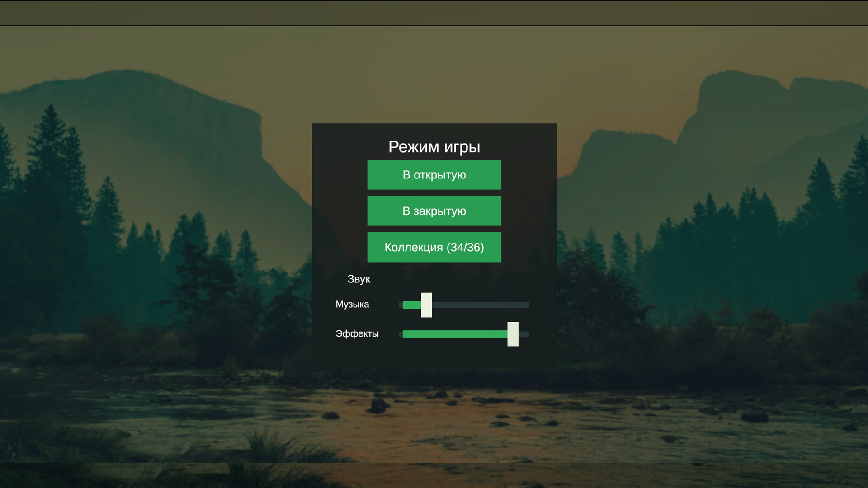Click the 'Эффекты' volume slider handle
Image resolution: width=868 pixels, height=488 pixels.
click(513, 334)
